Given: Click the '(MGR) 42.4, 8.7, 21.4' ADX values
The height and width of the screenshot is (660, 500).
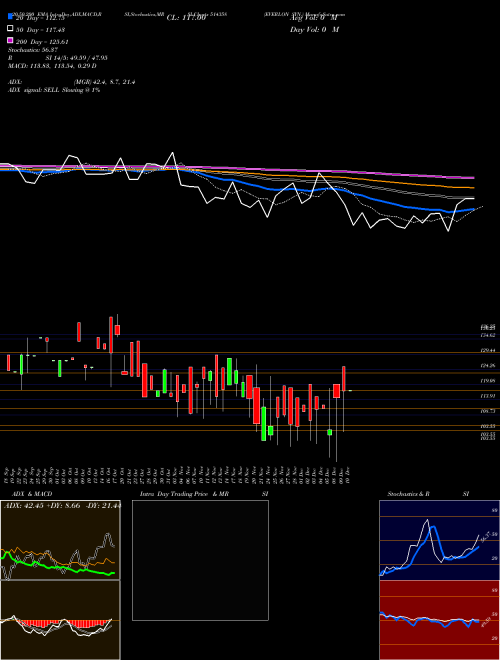Looking at the screenshot, I should click(104, 82).
